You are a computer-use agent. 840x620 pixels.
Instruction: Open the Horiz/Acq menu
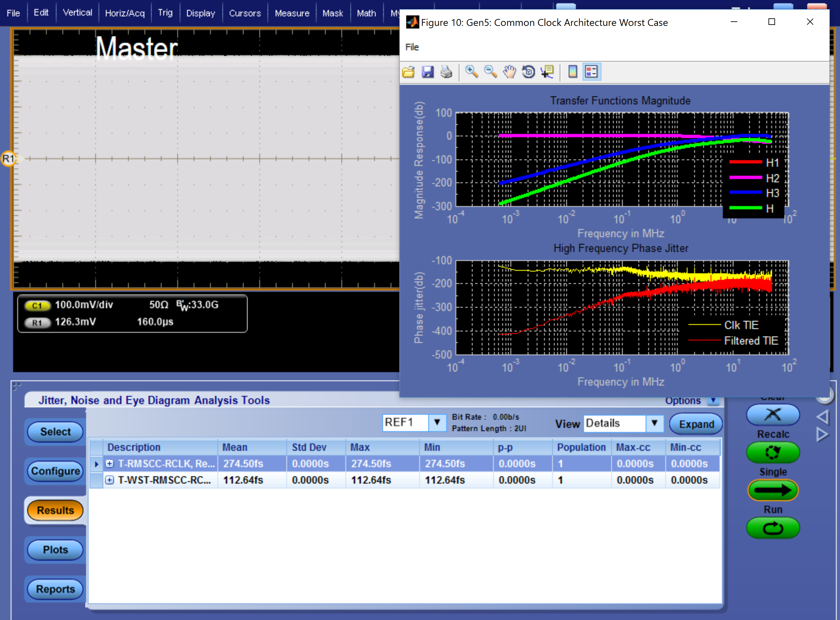125,13
